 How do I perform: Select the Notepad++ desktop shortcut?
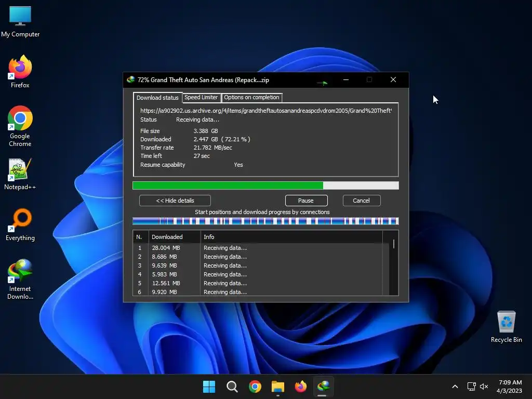tap(20, 174)
